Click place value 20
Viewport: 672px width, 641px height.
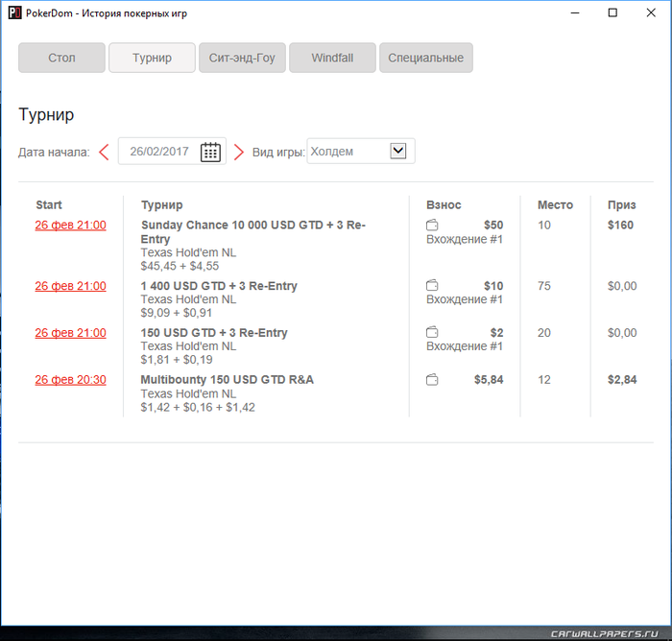544,333
